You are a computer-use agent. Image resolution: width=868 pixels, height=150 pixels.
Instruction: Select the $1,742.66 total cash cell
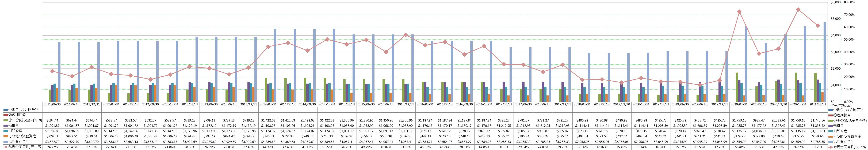817,120
